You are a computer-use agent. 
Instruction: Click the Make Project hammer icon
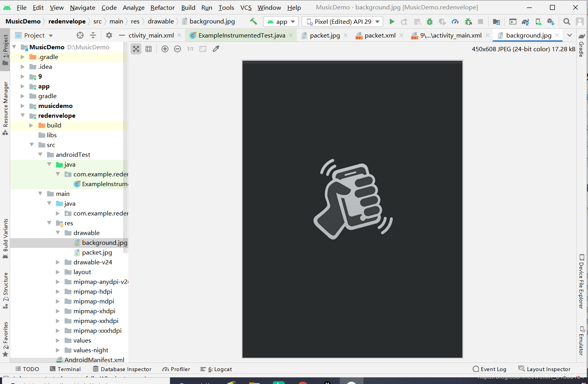(253, 22)
